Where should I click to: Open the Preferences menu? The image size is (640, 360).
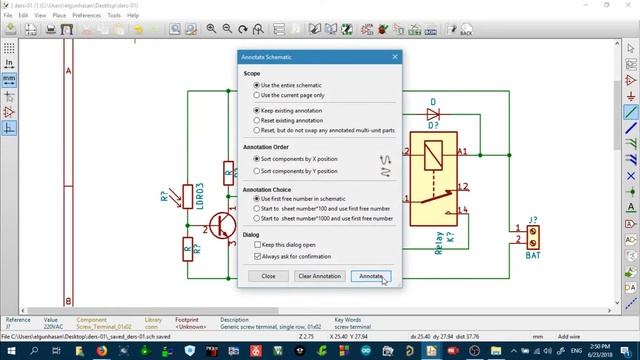[x=87, y=16]
